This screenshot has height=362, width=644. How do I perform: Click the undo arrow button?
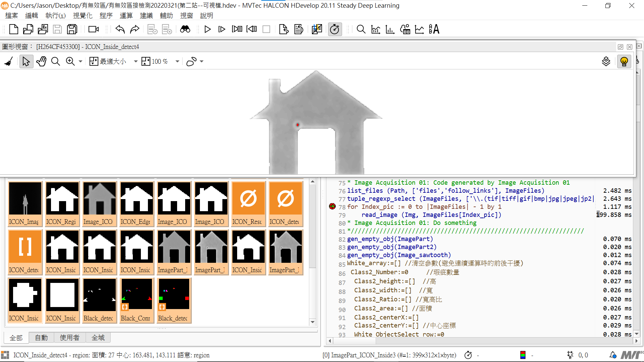[x=120, y=29]
